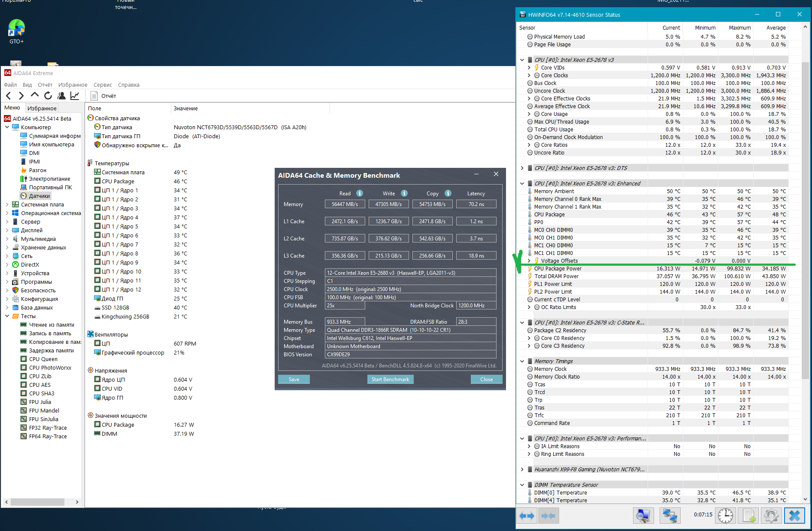Click the info icon beside Read
The image size is (812, 531).
360,193
